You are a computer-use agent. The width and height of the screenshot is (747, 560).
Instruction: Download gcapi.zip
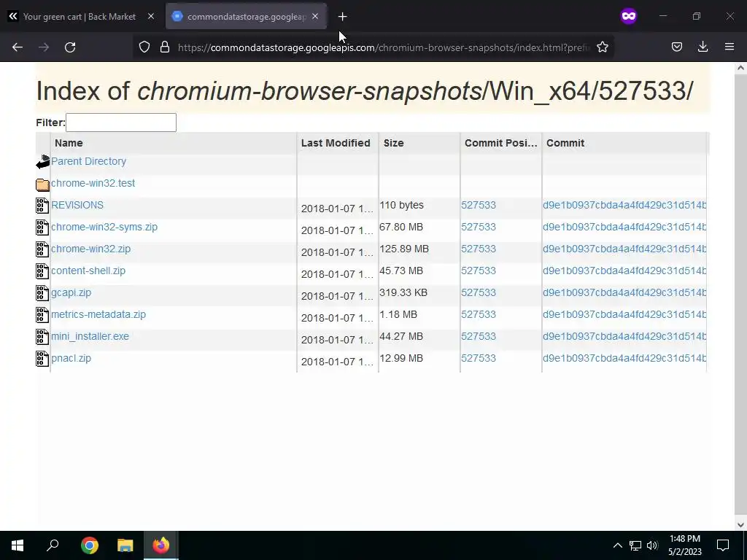coord(71,293)
